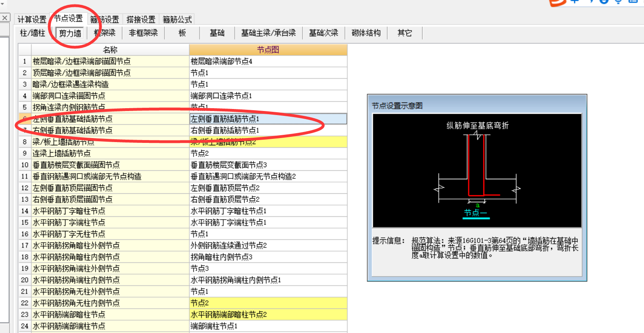
Task: Select row 水平钢筋丁字无柱节点
Action: pos(110,234)
